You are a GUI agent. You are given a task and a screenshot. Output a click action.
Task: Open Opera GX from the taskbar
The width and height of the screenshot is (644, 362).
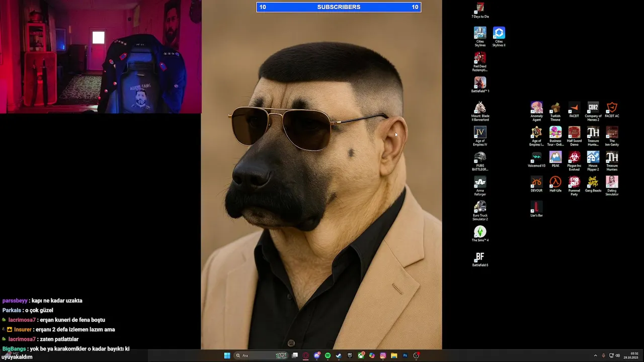305,355
